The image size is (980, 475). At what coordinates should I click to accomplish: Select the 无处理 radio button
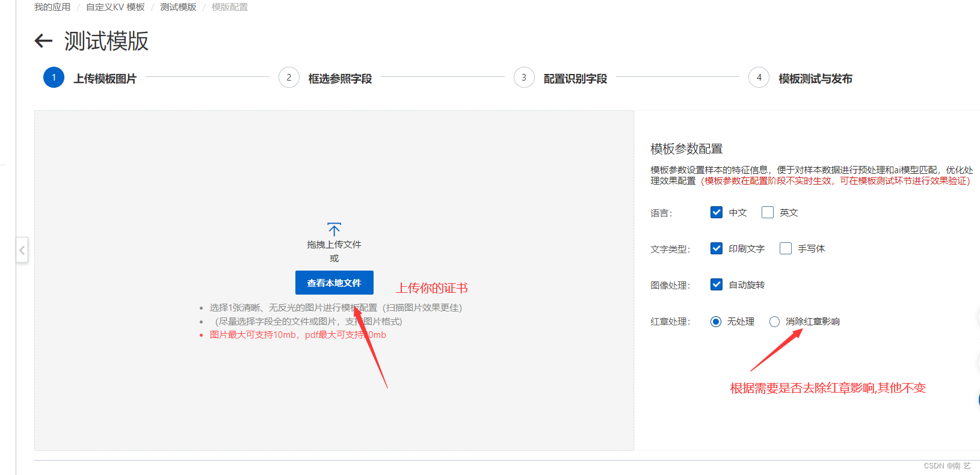coord(716,322)
